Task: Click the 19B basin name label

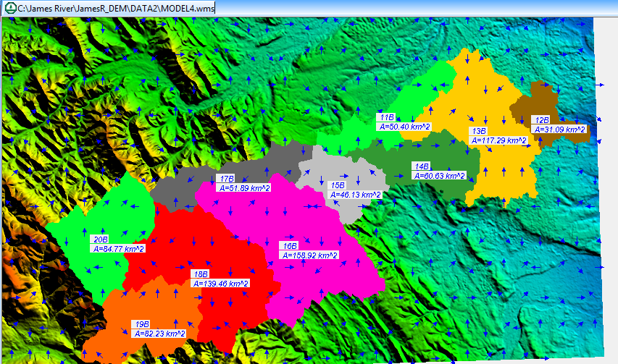Action: pos(141,323)
